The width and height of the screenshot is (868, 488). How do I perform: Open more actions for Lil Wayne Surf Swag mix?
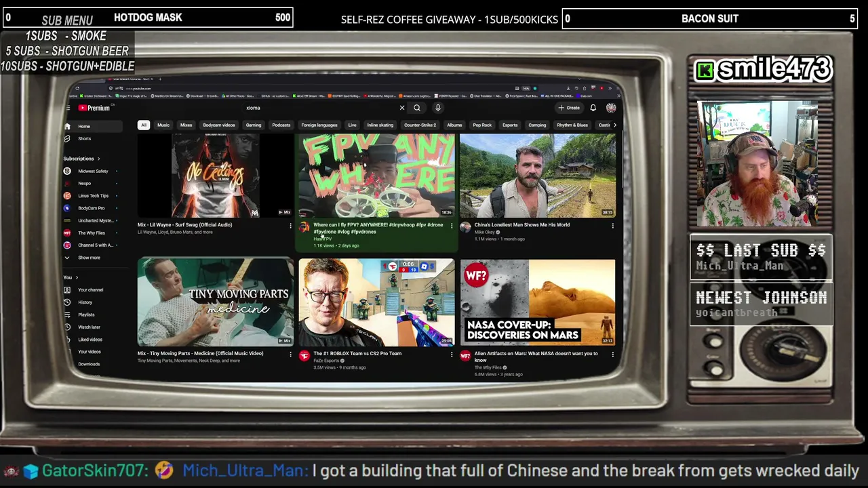pos(290,226)
